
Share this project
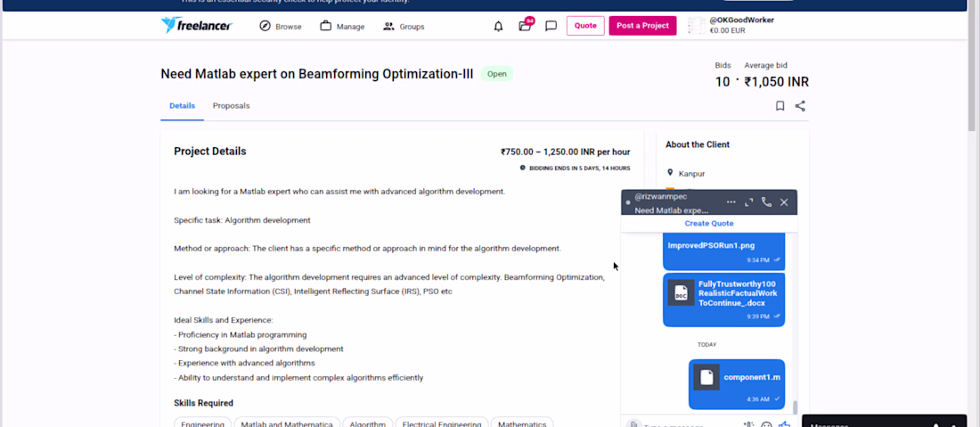tap(800, 106)
